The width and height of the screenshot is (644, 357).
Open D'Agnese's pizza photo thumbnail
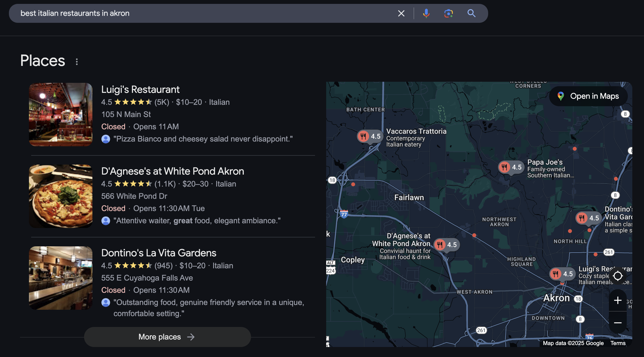tap(61, 196)
